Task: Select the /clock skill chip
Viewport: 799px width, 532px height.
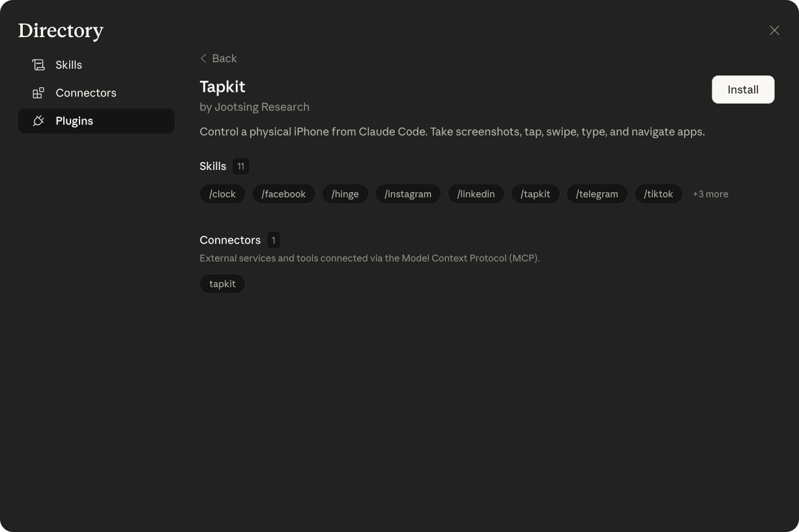Action: pyautogui.click(x=222, y=193)
